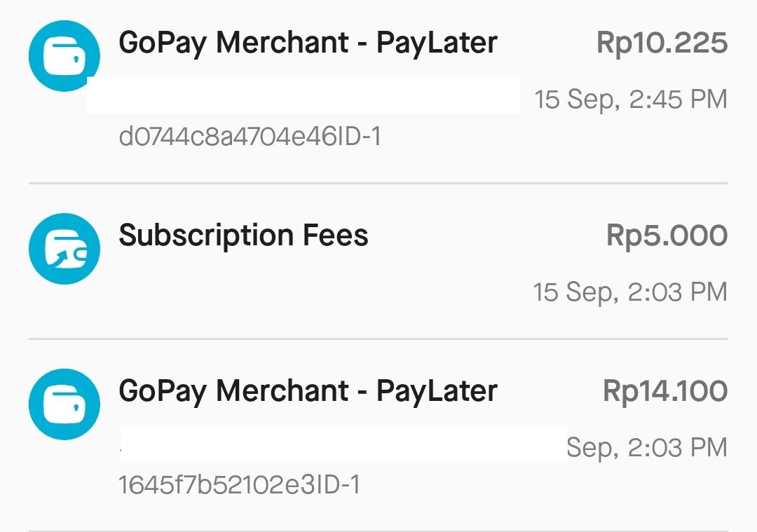Screen dimensions: 757x532
Task: Select transaction ID 1645f7b52102e3ID-1
Action: [x=240, y=484]
